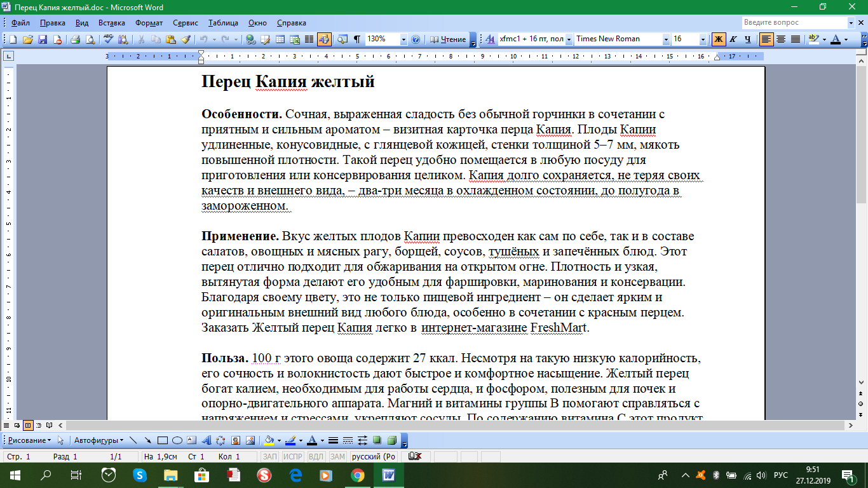Center the paragraph text

click(781, 39)
